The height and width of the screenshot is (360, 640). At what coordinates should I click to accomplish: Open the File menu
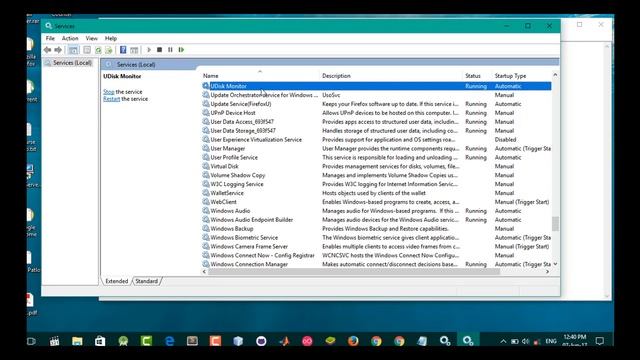tap(50, 38)
